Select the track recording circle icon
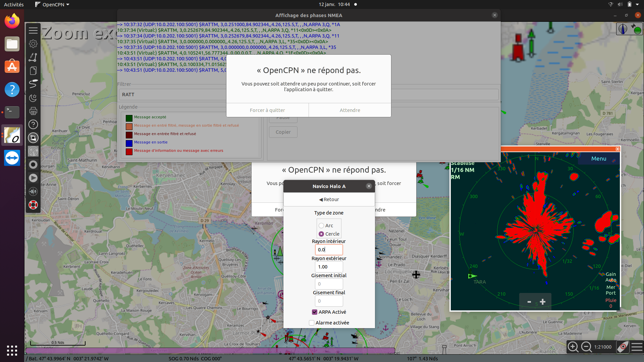The image size is (644, 362). [x=33, y=165]
